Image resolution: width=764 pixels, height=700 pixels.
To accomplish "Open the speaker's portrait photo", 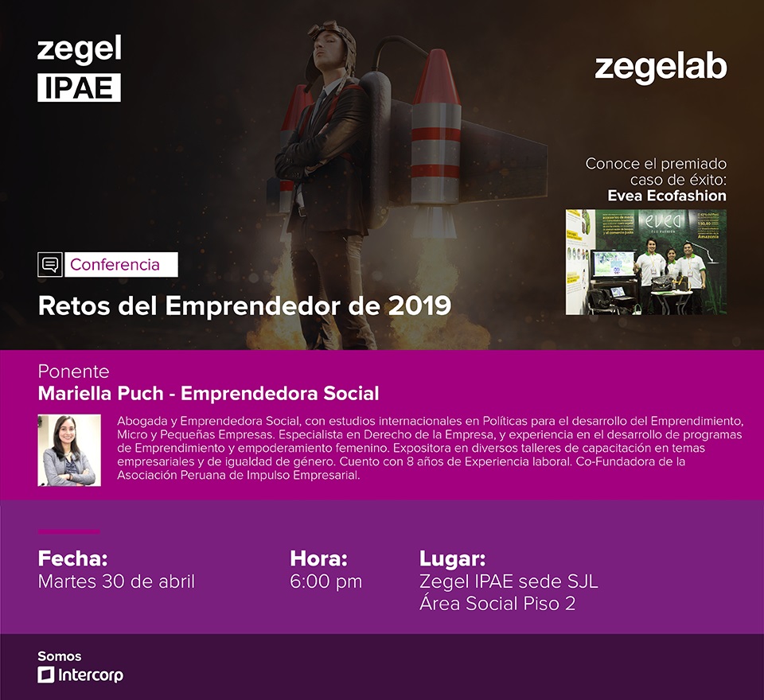I will point(69,450).
